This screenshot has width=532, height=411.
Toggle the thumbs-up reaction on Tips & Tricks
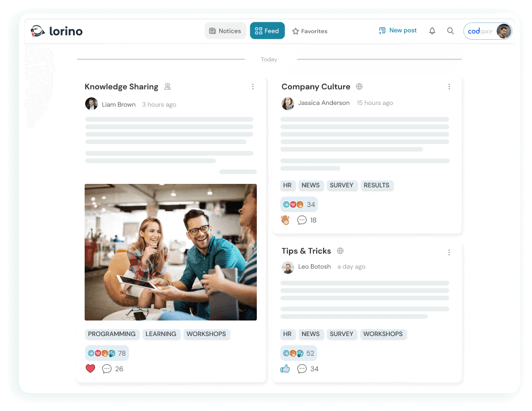point(285,368)
